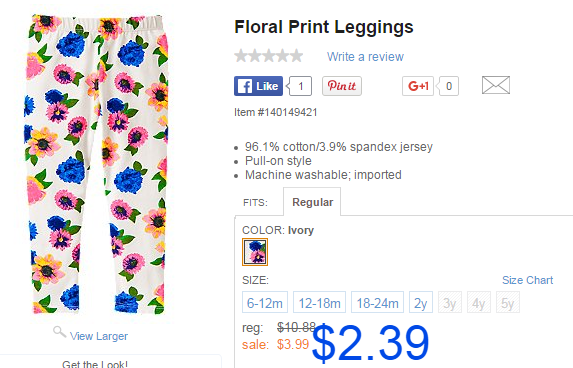Image resolution: width=573 pixels, height=368 pixels.
Task: Open the Size Chart link
Action: point(527,280)
